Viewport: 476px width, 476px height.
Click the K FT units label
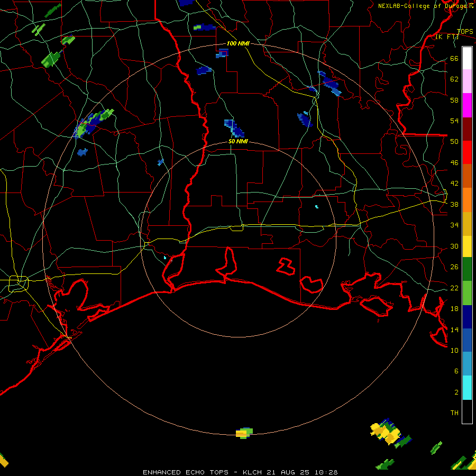(447, 36)
